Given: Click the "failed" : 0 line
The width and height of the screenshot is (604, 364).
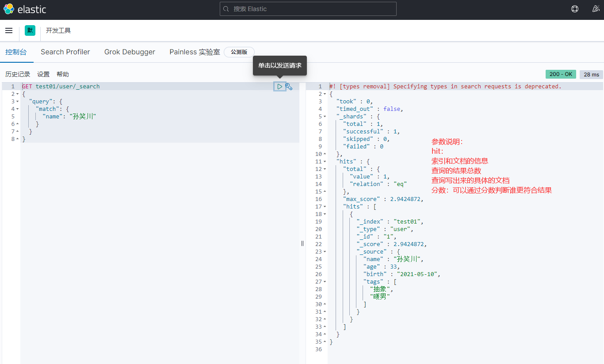Looking at the screenshot, I should (x=363, y=147).
